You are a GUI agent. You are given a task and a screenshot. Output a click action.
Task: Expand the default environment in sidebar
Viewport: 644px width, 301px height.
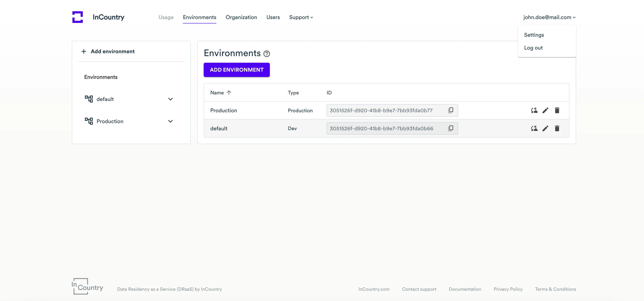pos(170,99)
